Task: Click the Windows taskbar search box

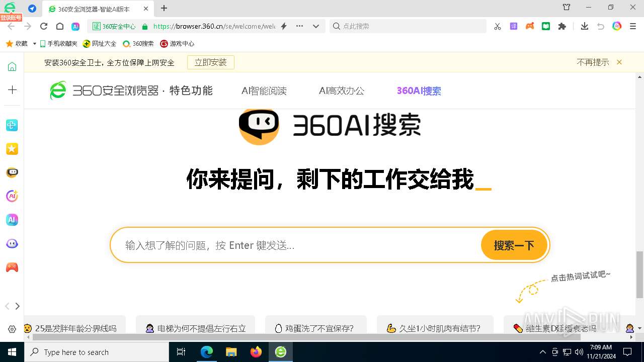Action: 97,352
